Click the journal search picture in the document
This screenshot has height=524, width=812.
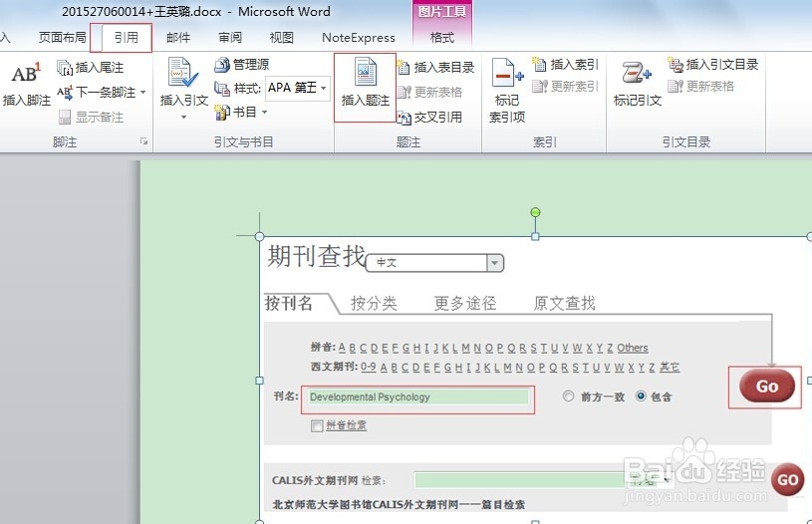coord(535,381)
